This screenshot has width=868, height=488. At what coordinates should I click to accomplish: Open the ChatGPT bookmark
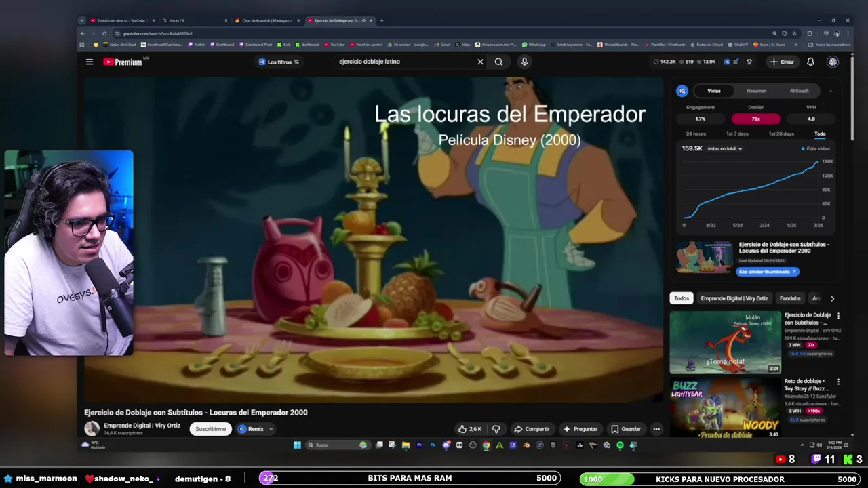point(738,45)
